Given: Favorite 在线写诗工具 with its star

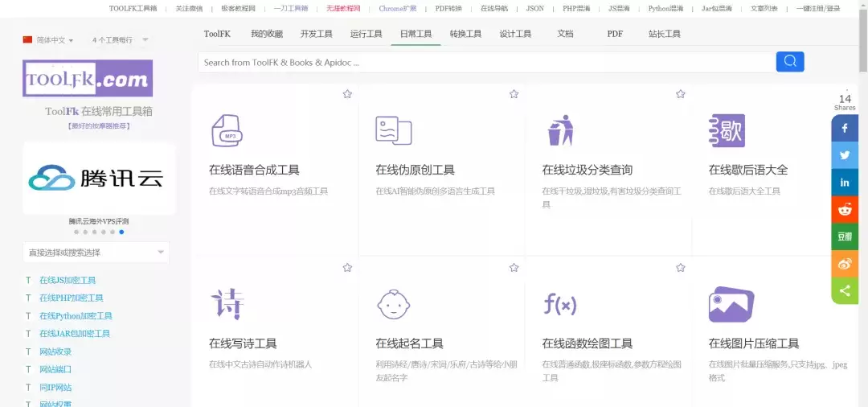Looking at the screenshot, I should (347, 268).
